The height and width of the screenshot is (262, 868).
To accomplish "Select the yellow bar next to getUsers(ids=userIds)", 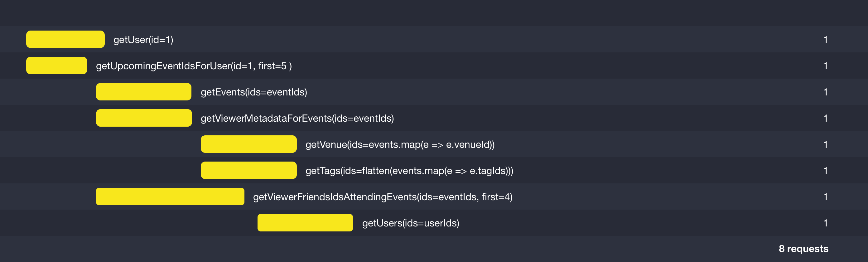I will pyautogui.click(x=305, y=223).
